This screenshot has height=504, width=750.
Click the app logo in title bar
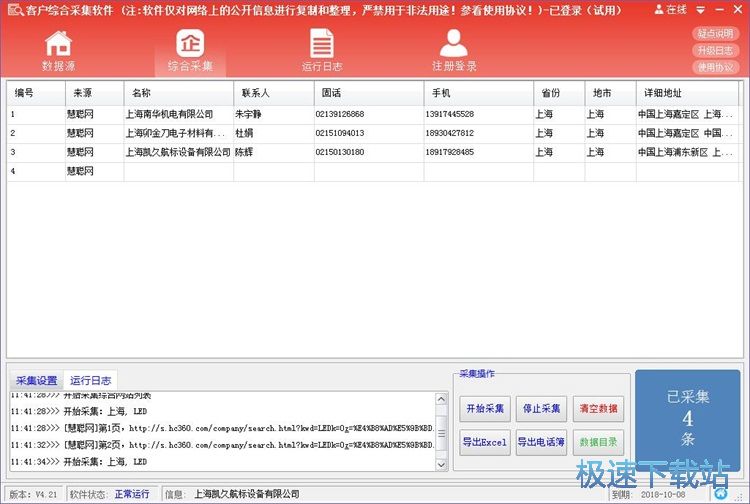coord(14,10)
